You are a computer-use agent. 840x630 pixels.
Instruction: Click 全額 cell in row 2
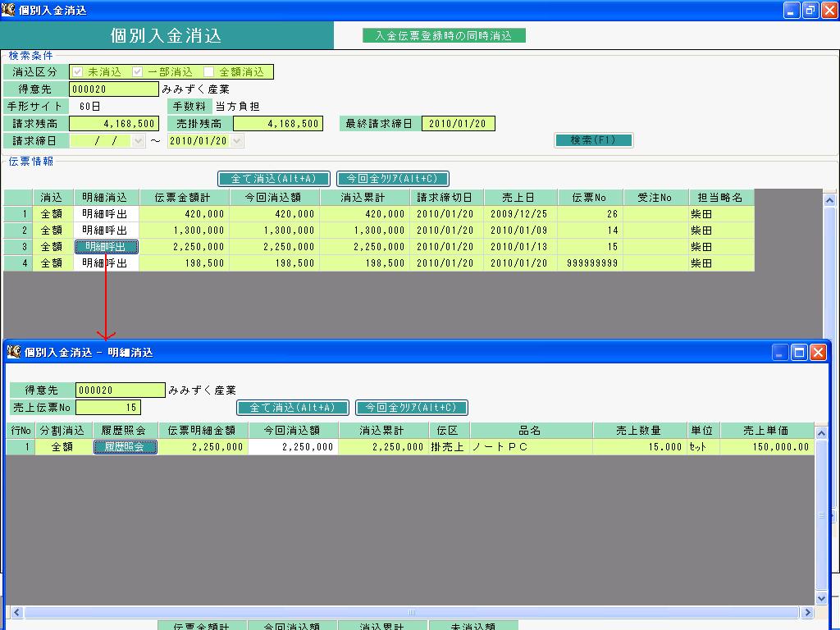pos(53,231)
